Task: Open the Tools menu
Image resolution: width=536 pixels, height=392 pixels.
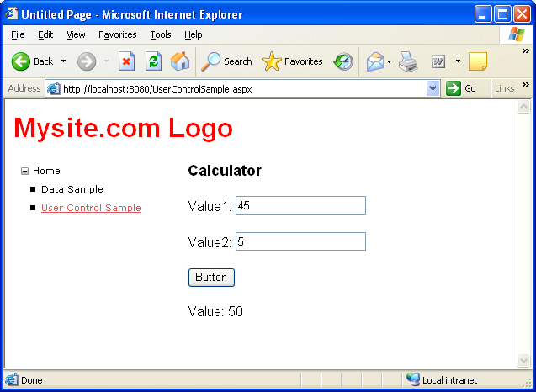Action: pyautogui.click(x=160, y=34)
